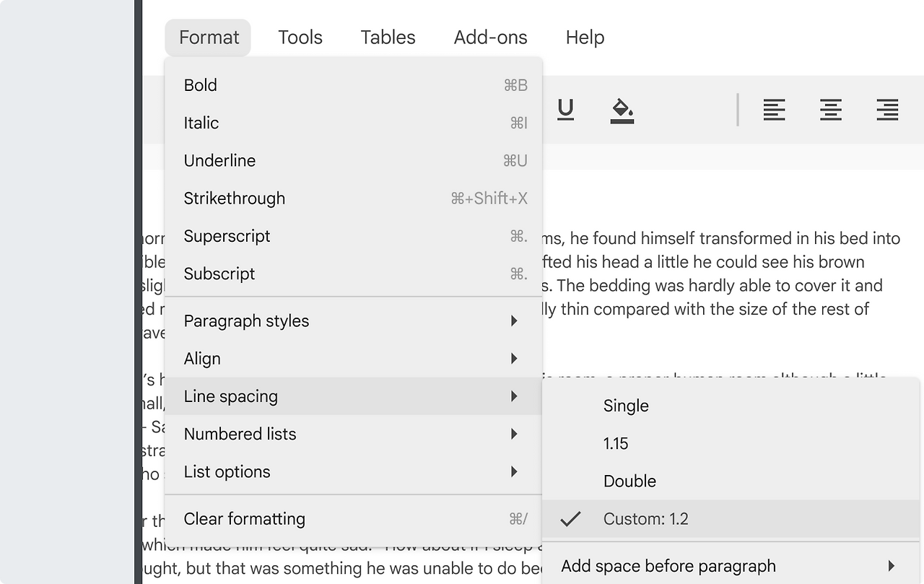The height and width of the screenshot is (584, 924).
Task: Open the Add-ons menu
Action: tap(491, 38)
